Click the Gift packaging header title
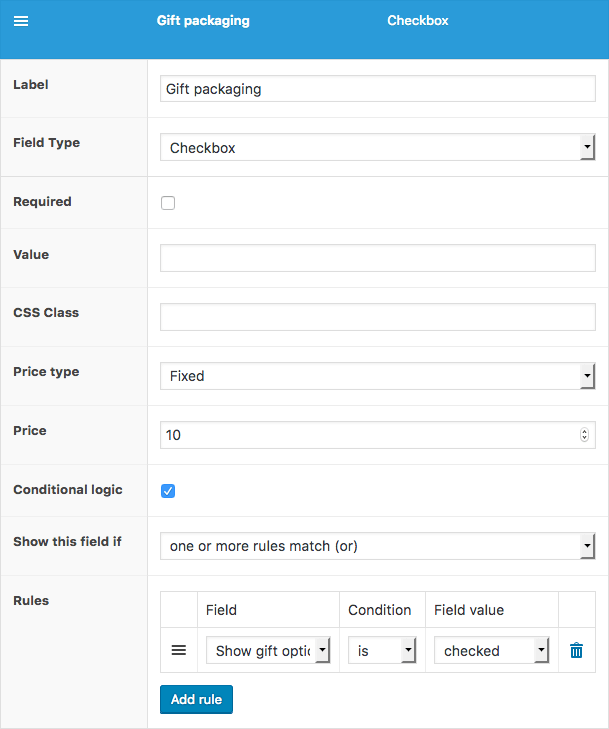This screenshot has width=609, height=729. [203, 21]
